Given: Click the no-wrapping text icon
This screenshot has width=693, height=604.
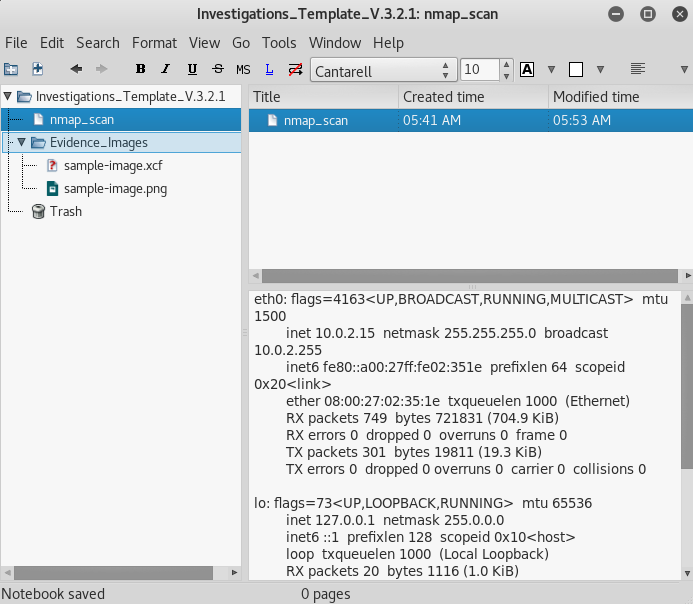Looking at the screenshot, I should point(295,69).
